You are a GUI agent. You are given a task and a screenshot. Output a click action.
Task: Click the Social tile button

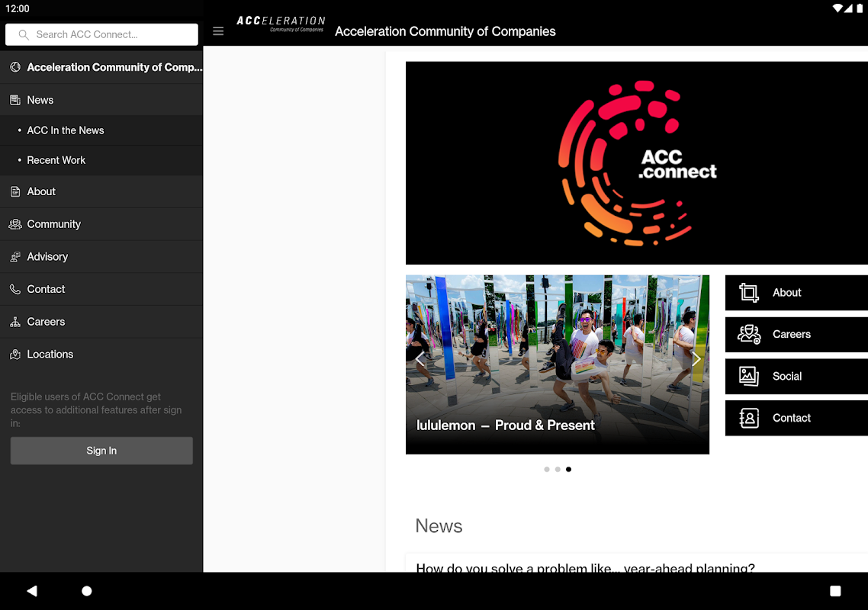[796, 376]
